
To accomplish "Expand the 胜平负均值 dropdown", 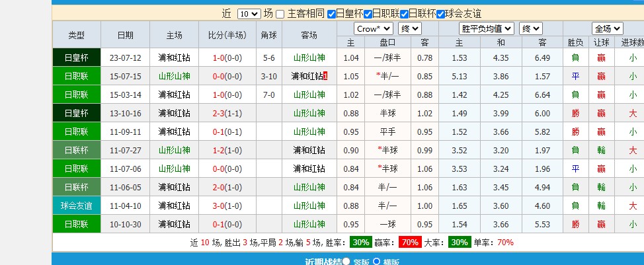I will click(x=487, y=28).
